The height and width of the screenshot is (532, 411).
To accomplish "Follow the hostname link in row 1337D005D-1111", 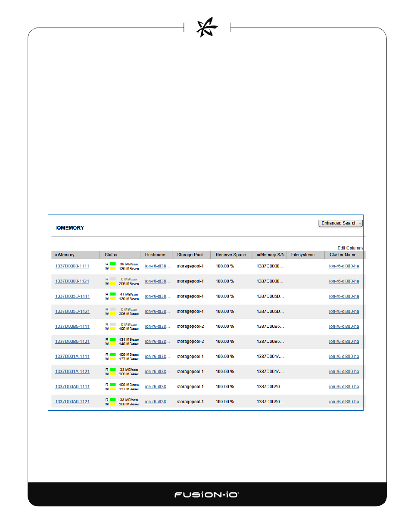I will pos(157,296).
